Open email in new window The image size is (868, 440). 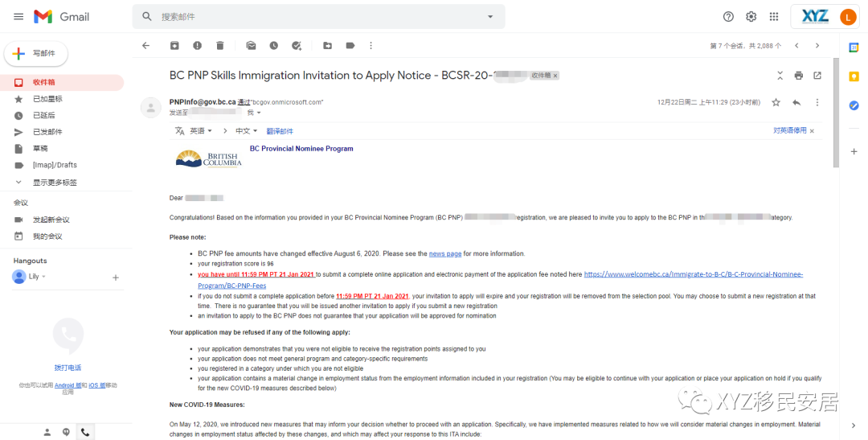817,76
